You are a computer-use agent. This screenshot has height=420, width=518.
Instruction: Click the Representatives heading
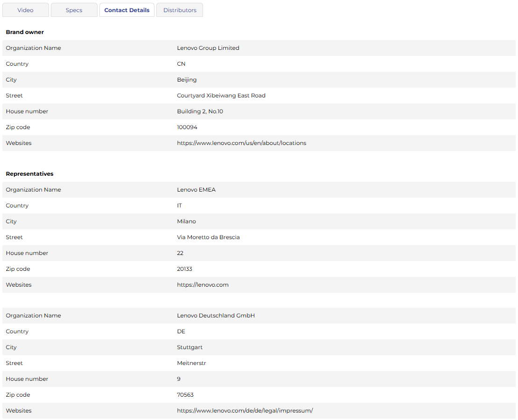point(29,174)
